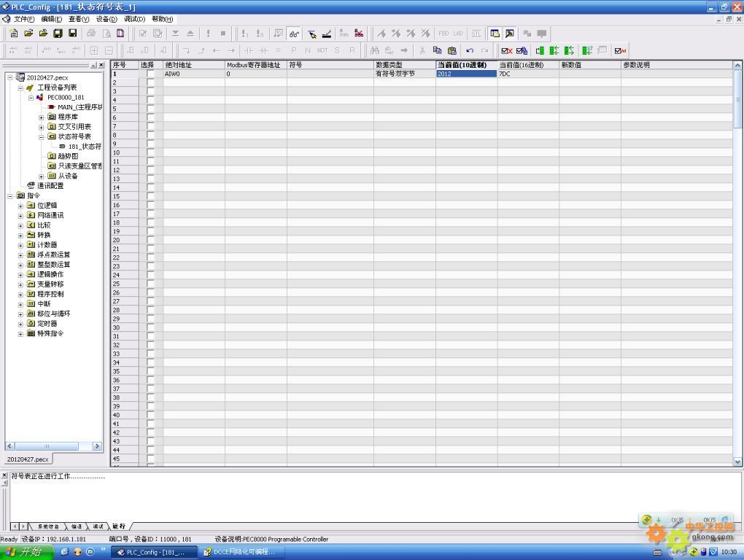
Task: Click the Paste icon in second toolbar
Action: (452, 50)
